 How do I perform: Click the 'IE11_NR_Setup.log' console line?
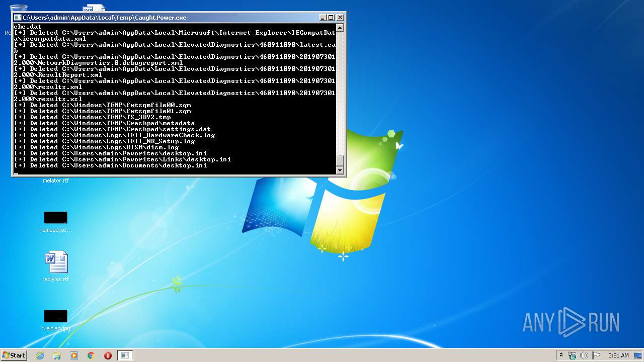[104, 141]
